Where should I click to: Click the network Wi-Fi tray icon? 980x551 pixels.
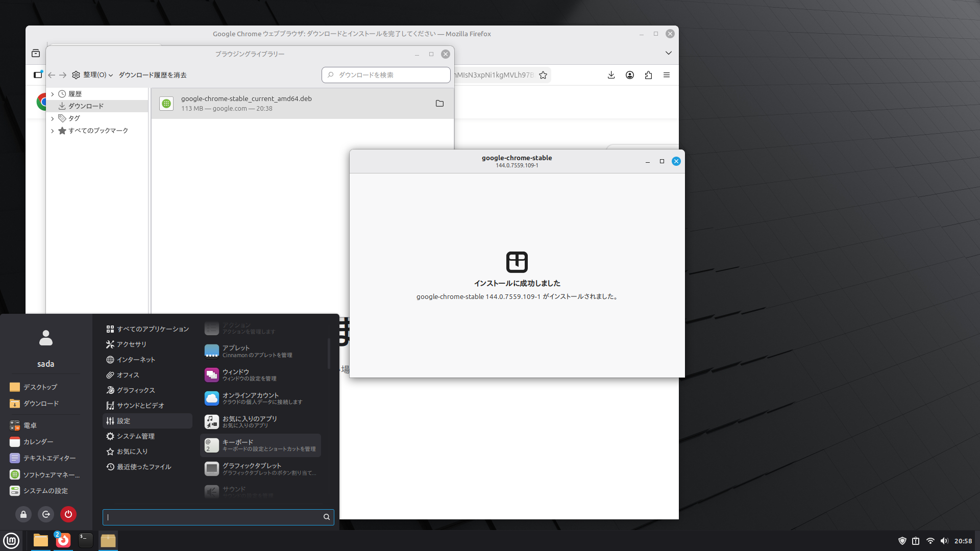coord(930,541)
